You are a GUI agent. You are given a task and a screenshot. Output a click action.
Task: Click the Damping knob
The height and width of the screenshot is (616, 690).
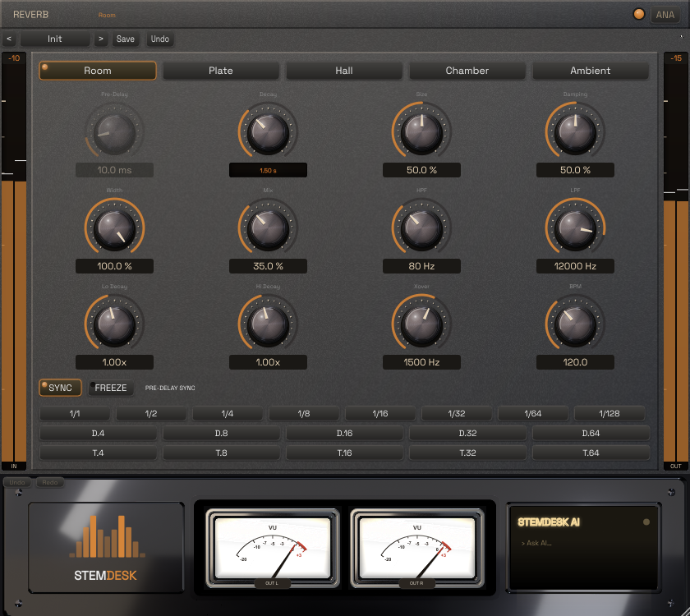pyautogui.click(x=575, y=132)
